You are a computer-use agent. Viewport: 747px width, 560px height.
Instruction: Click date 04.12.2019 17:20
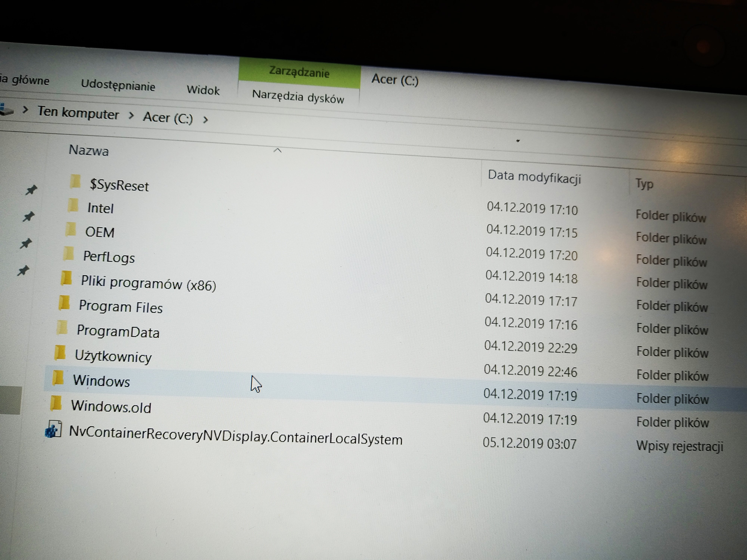pos(531,254)
